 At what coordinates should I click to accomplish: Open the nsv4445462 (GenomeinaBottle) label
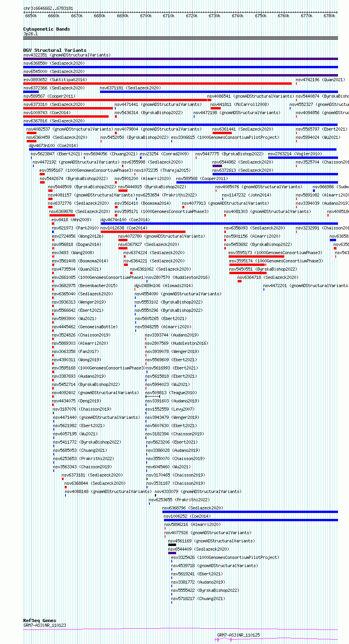[85, 327]
